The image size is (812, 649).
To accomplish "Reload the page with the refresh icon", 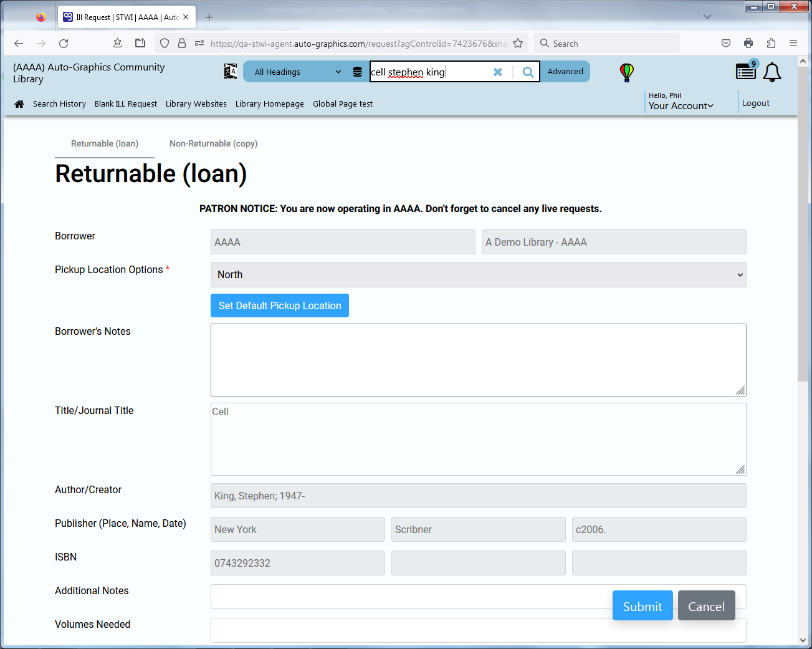I will tap(64, 44).
